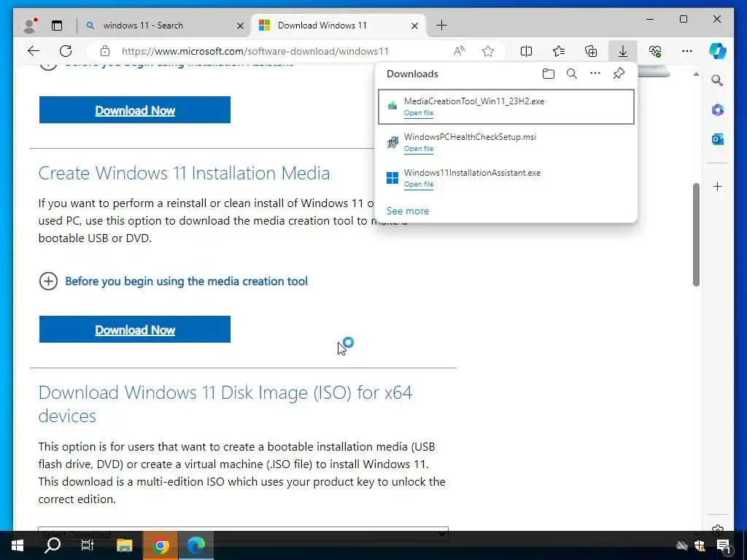Open sidebar Search icon
The image size is (747, 560).
[x=718, y=80]
